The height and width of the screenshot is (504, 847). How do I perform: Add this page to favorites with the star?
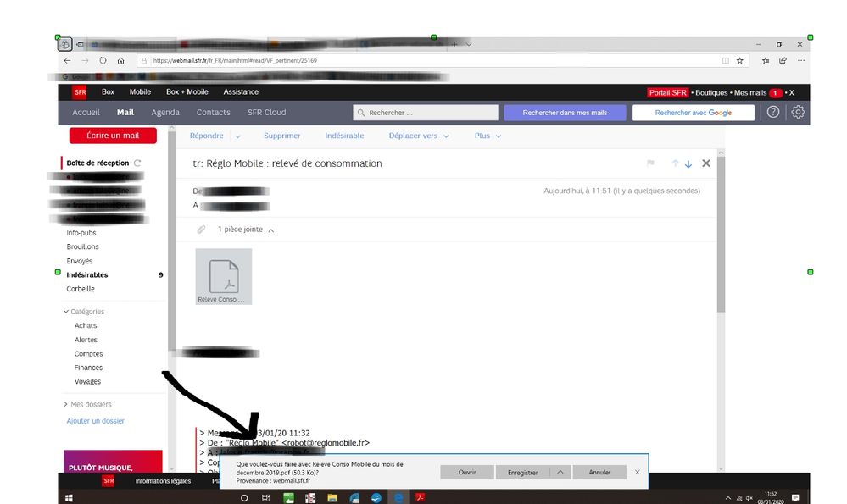point(740,60)
